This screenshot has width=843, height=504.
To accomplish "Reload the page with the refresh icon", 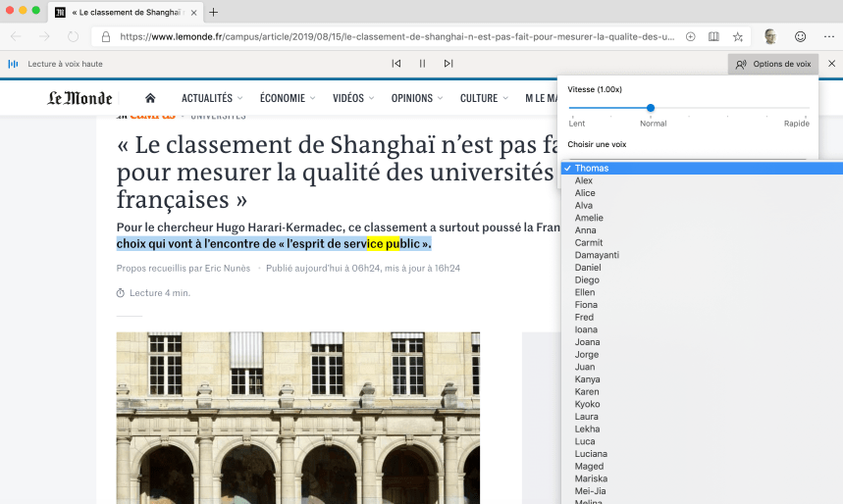I will point(74,36).
